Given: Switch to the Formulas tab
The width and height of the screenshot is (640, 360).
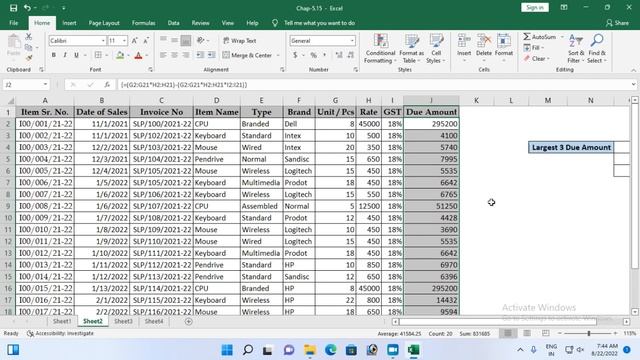Looking at the screenshot, I should [x=143, y=23].
